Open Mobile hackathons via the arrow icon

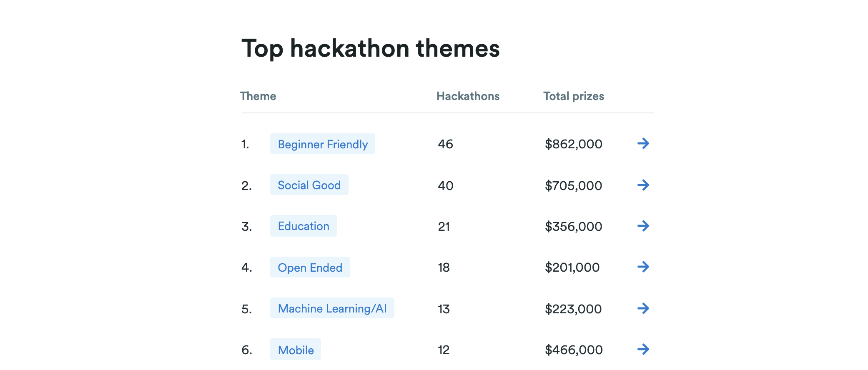644,350
